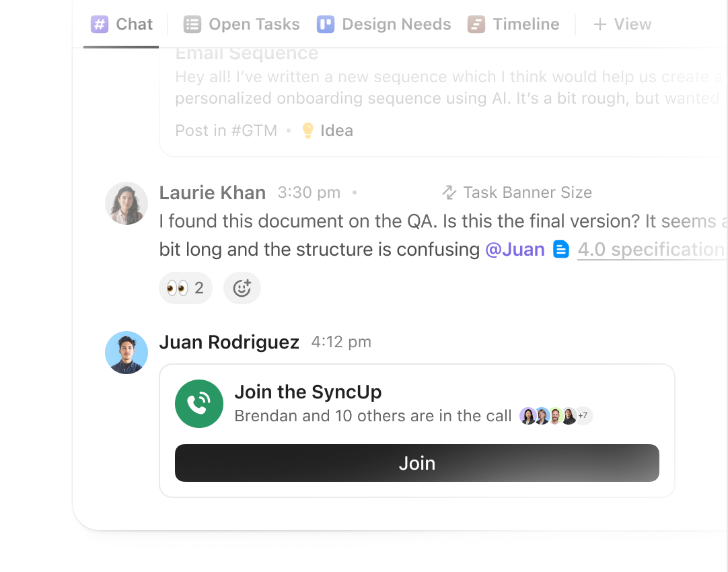Screen dimensions: 728x572
Task: Select the Chat hash icon
Action: click(98, 24)
